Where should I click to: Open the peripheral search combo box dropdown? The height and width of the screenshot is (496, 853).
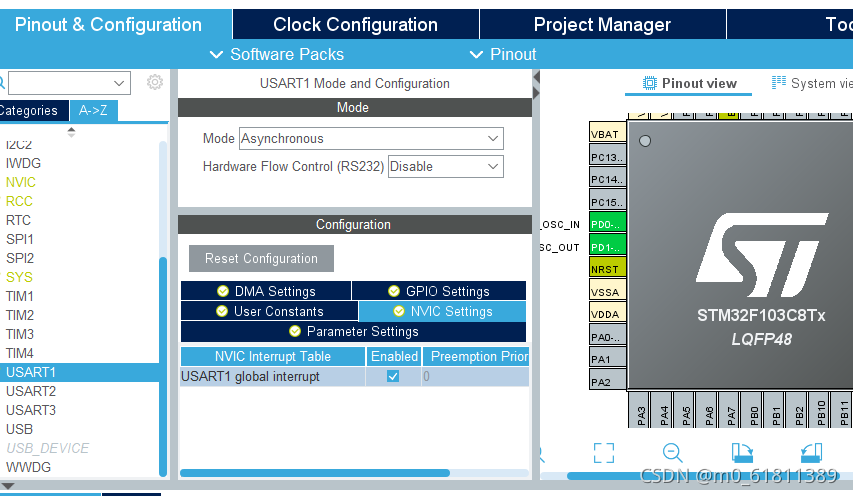(x=119, y=83)
